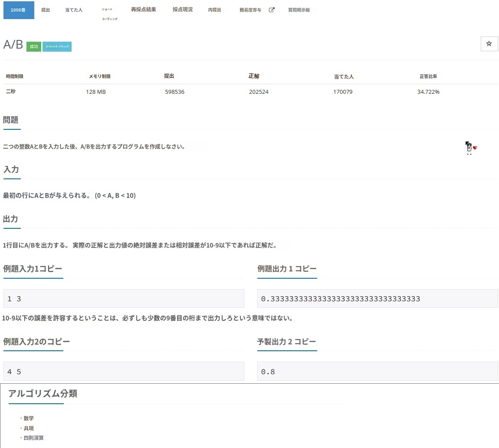
Task: View the 採点現況 tab
Action: 182,10
